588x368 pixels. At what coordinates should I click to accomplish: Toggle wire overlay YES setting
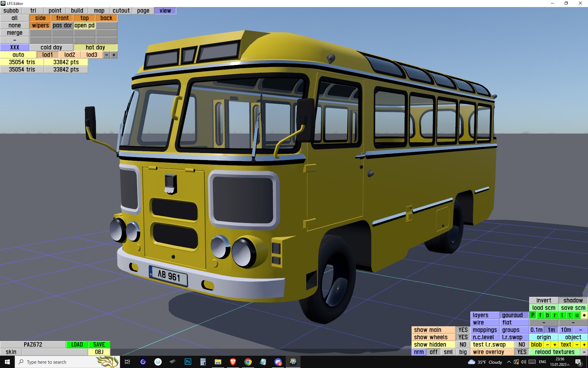point(522,352)
